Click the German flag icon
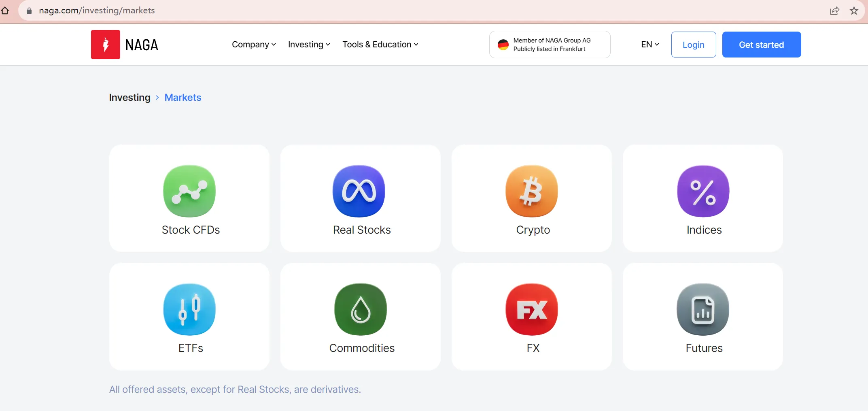The width and height of the screenshot is (868, 411). pyautogui.click(x=503, y=45)
